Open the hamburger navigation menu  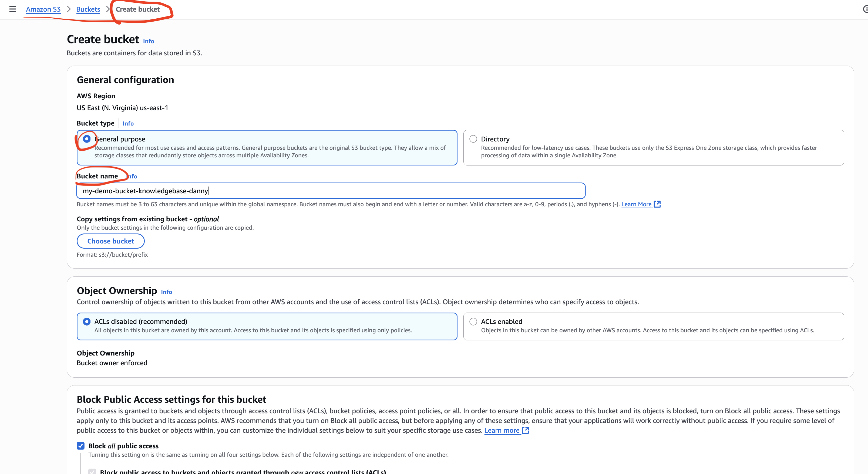[13, 9]
